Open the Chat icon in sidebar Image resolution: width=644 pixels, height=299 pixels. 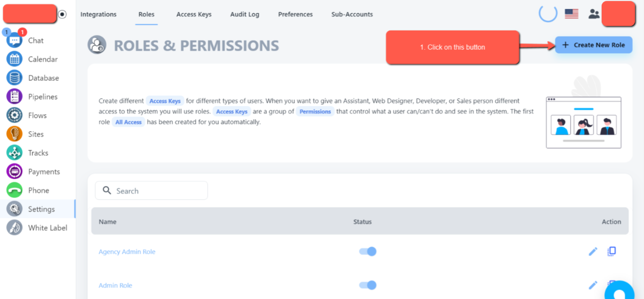click(15, 41)
